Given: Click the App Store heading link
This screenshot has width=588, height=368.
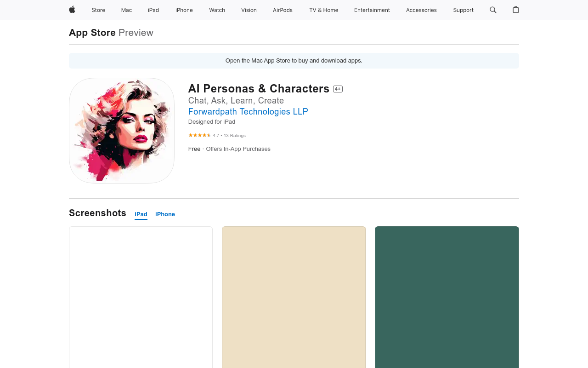Looking at the screenshot, I should click(92, 33).
